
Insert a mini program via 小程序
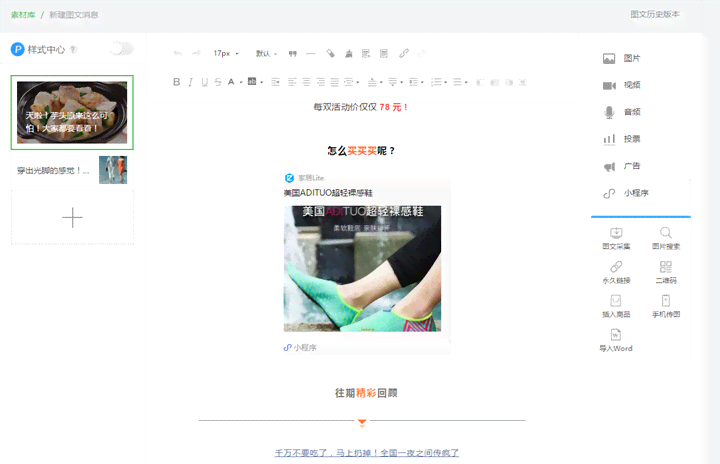626,193
